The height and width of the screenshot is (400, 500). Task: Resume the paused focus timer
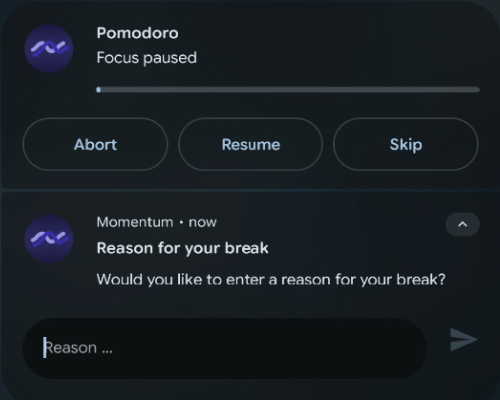point(251,144)
